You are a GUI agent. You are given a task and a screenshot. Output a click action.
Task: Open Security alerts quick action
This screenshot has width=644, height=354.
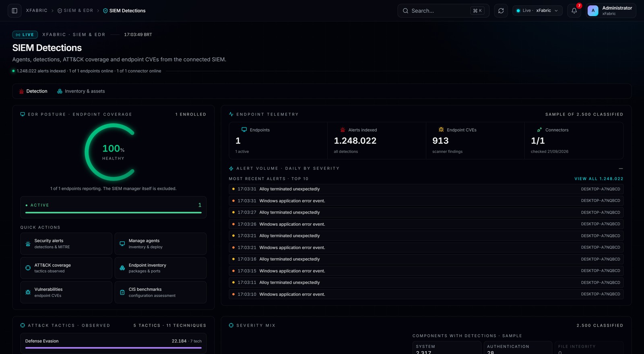tap(66, 244)
